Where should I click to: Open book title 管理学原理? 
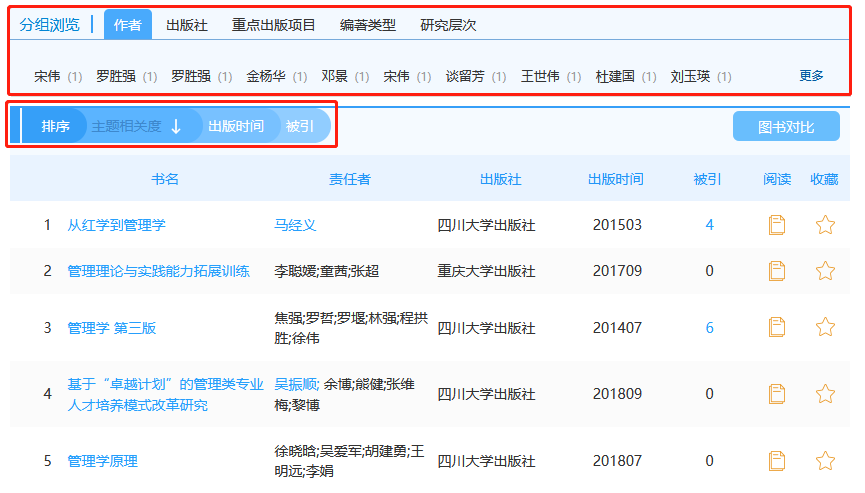click(103, 461)
